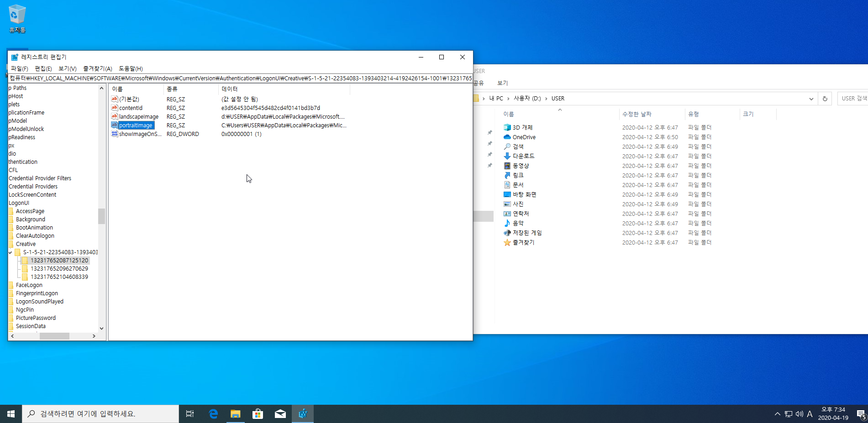Select the landscapeImage value icon
Image resolution: width=868 pixels, height=423 pixels.
pos(115,116)
